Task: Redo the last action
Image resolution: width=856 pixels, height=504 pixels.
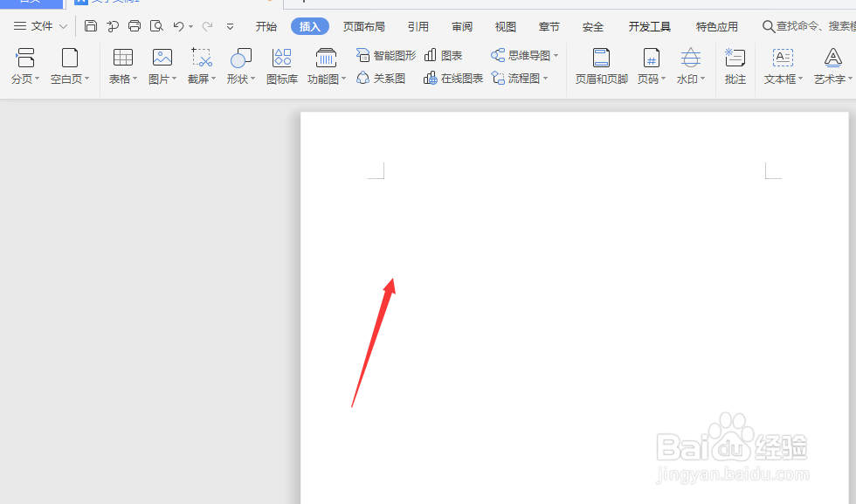Action: coord(208,25)
